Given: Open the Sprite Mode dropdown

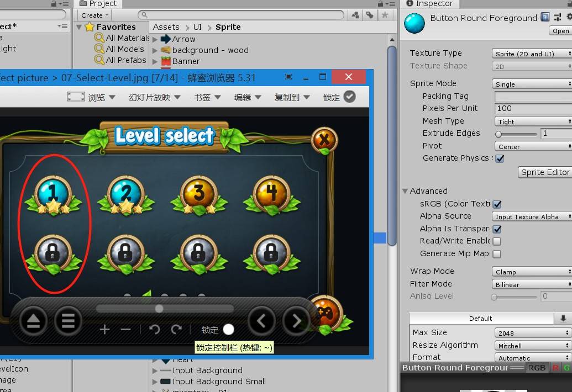Looking at the screenshot, I should tap(532, 84).
